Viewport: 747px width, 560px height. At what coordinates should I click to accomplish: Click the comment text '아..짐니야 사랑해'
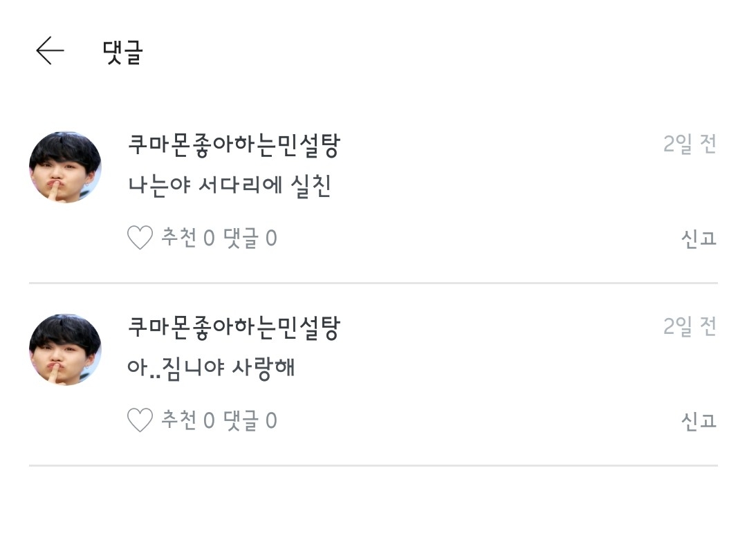[x=212, y=368]
